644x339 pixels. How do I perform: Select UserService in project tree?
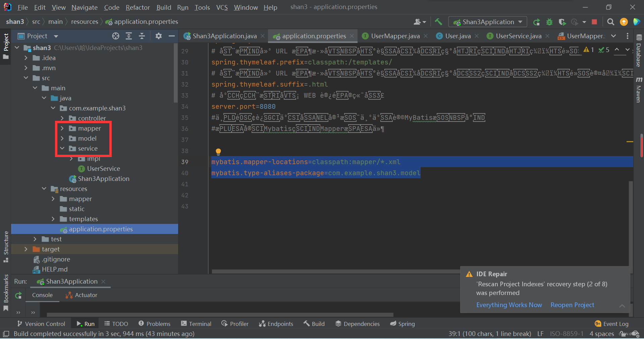[103, 168]
